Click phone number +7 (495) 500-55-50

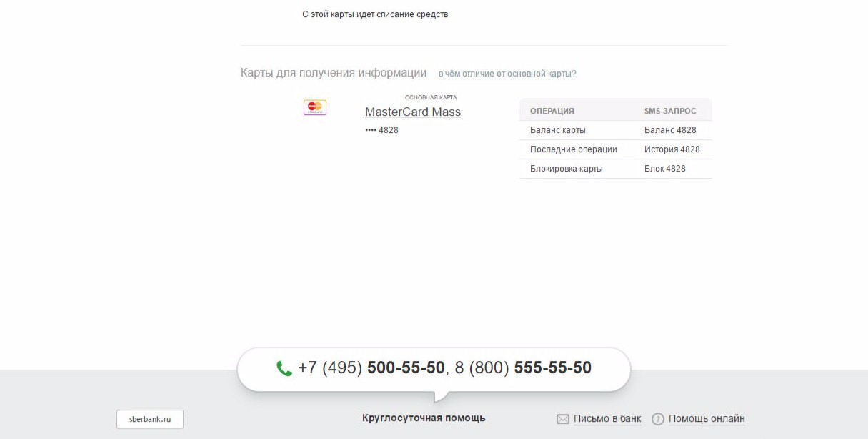coord(371,368)
